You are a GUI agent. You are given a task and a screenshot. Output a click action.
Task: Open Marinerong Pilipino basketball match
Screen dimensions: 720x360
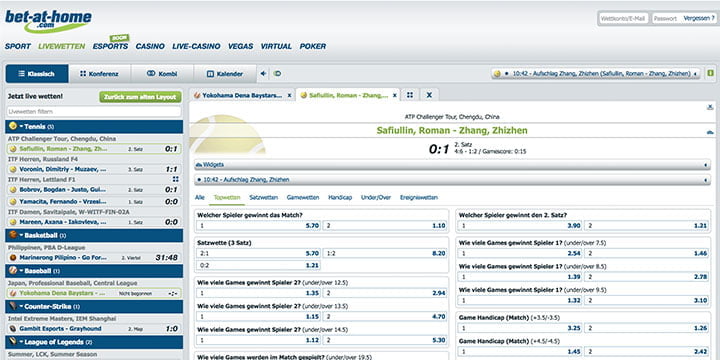click(94, 258)
